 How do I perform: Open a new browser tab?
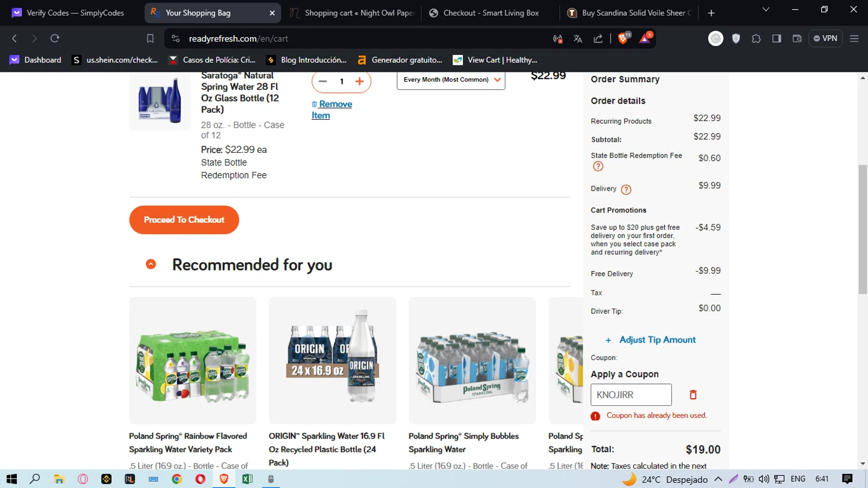711,13
